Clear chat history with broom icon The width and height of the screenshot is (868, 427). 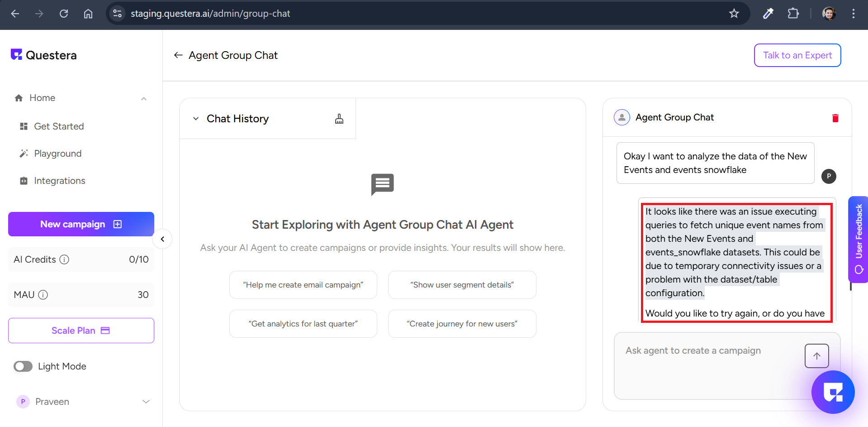coord(339,119)
